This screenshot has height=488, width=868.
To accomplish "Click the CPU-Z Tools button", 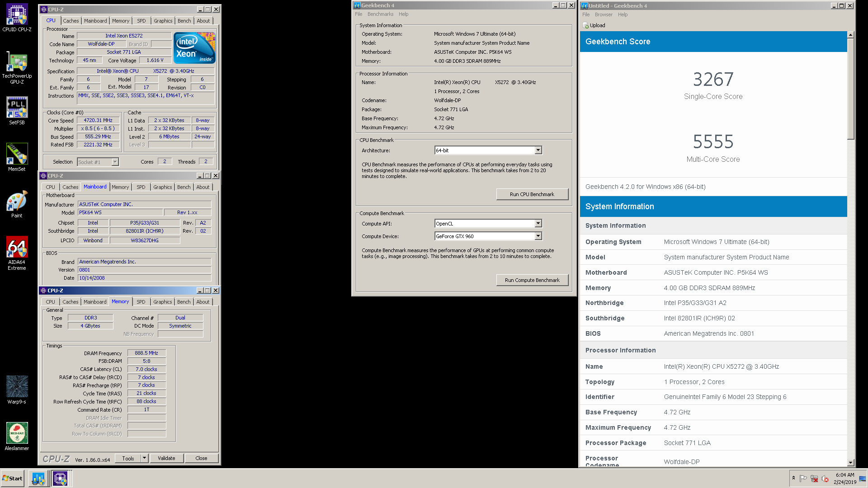I will [x=128, y=458].
